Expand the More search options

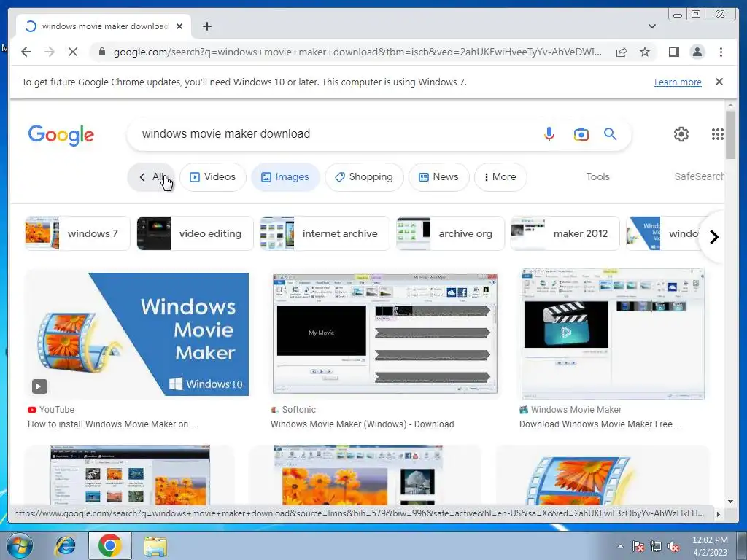500,176
